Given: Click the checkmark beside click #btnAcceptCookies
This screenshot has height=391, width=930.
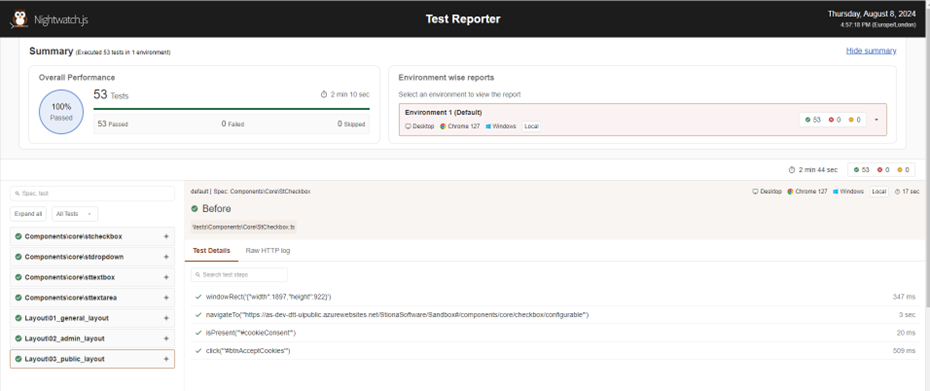Looking at the screenshot, I should [x=198, y=351].
